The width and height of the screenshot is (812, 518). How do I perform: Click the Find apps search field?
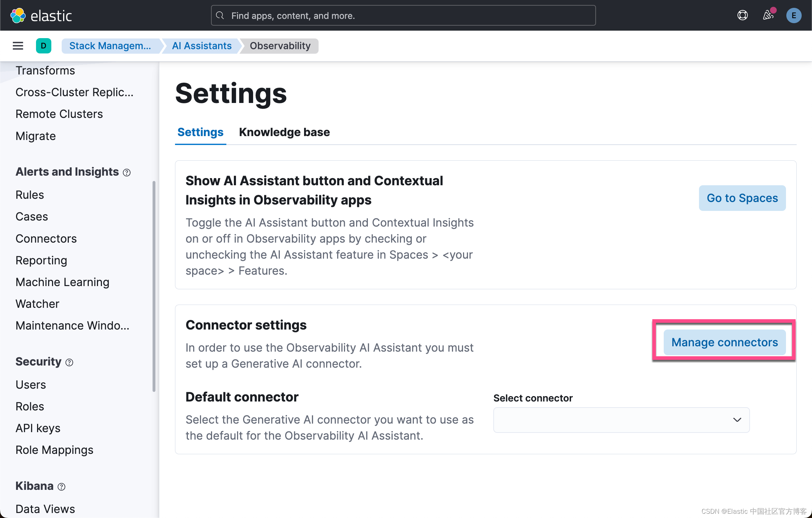[x=403, y=15]
